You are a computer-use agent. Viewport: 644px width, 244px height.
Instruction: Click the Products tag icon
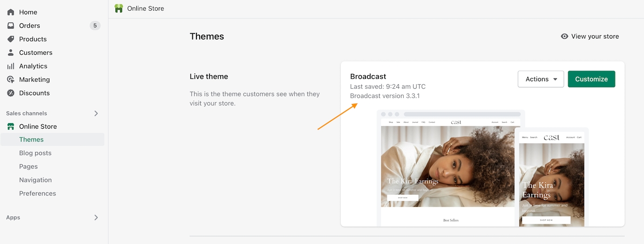[x=11, y=39]
